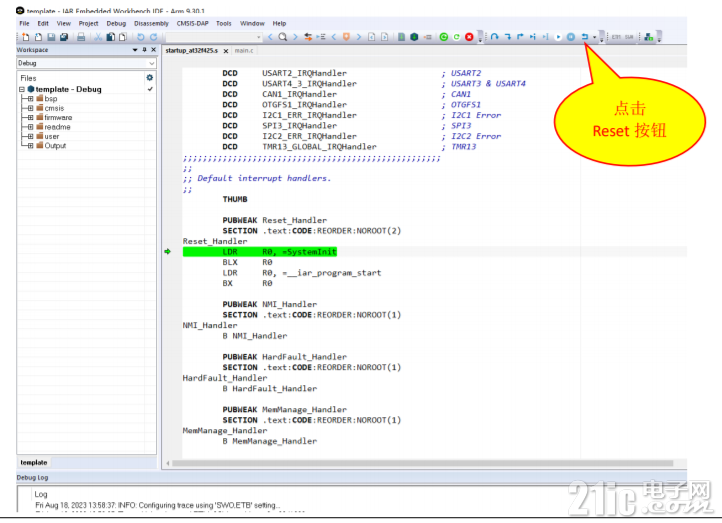
Task: Click the Next Statement debug icon
Action: click(533, 37)
